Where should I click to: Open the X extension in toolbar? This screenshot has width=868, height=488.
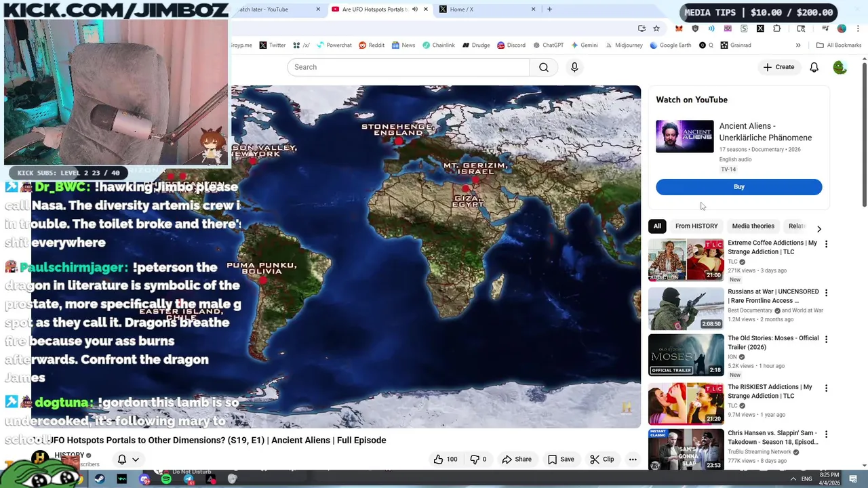(760, 28)
